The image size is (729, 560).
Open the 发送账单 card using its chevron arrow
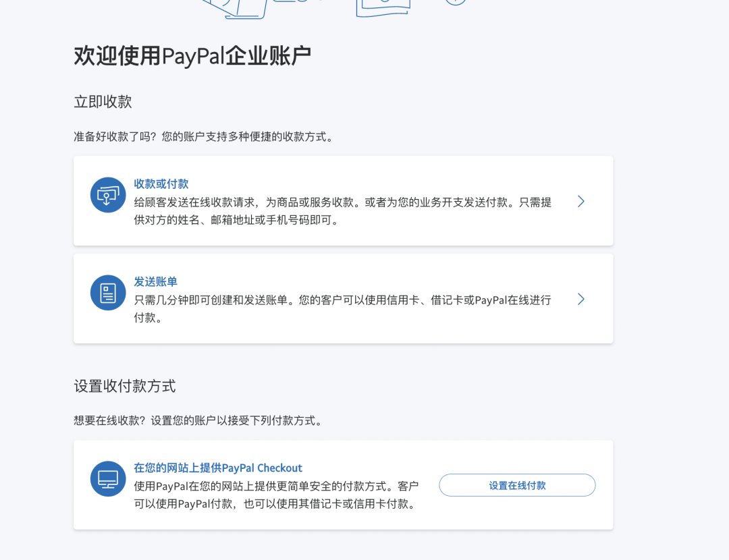click(x=580, y=299)
